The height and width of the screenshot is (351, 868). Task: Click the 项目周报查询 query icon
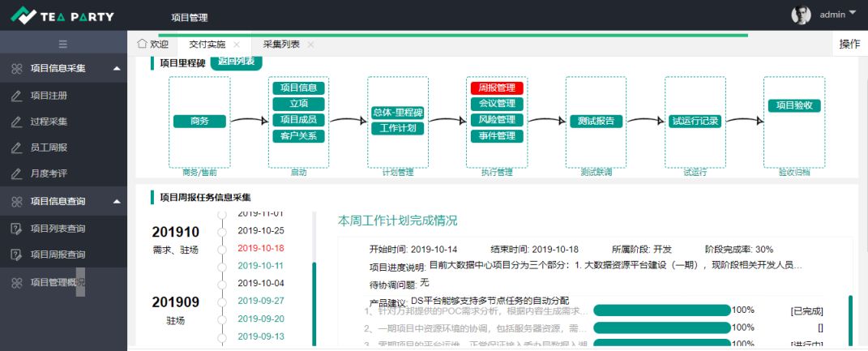[16, 255]
